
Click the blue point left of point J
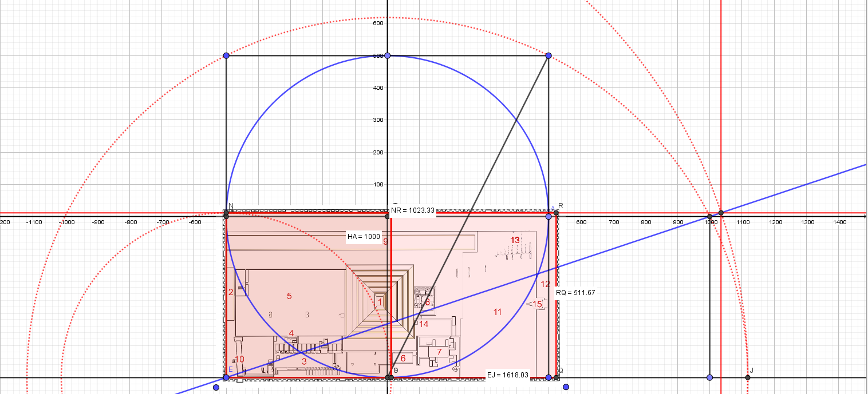(x=710, y=377)
